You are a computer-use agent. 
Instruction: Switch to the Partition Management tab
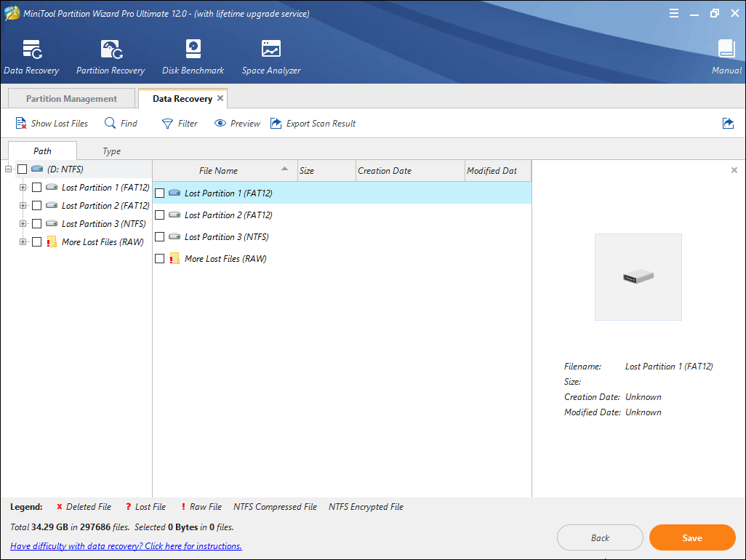point(71,99)
